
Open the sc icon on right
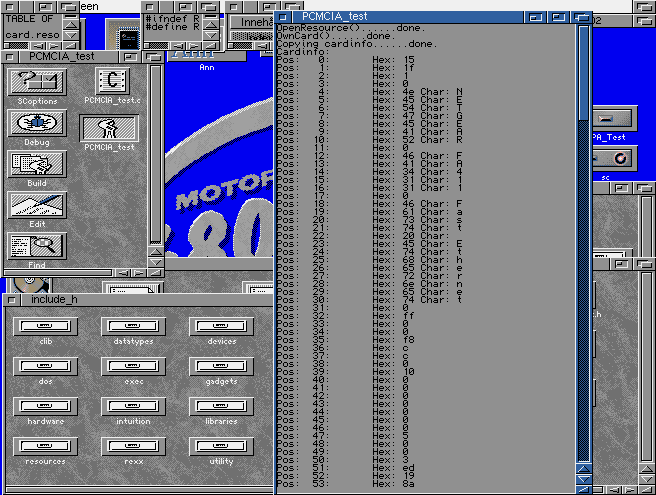point(614,159)
